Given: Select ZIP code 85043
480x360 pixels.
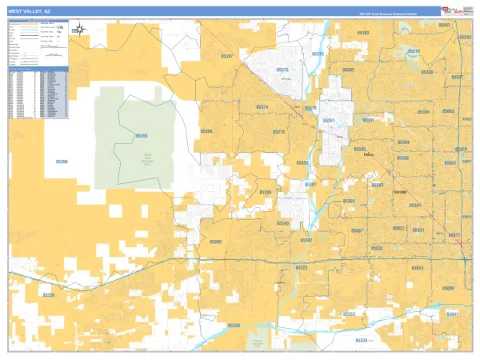Looking at the screenshot, I should coord(417,268).
